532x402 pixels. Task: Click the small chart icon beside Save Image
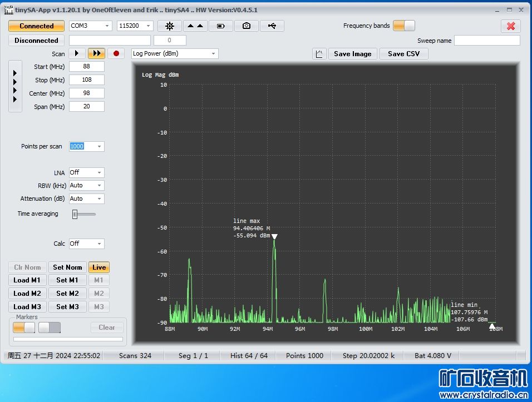coord(319,54)
